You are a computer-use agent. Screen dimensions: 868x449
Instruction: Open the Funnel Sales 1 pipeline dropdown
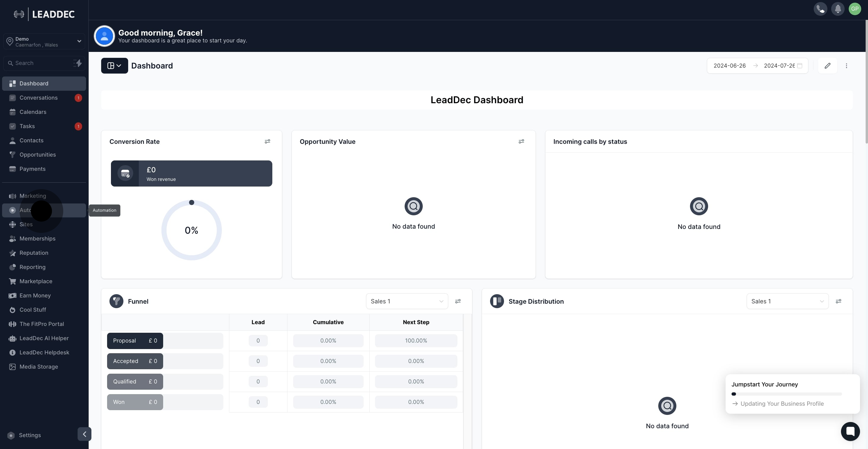click(407, 301)
